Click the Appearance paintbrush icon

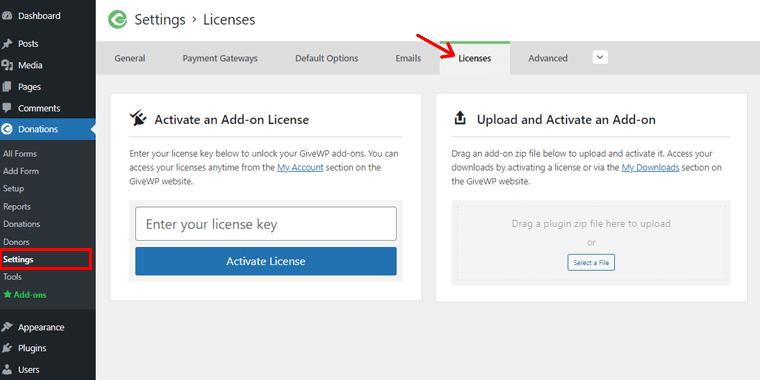click(x=7, y=327)
